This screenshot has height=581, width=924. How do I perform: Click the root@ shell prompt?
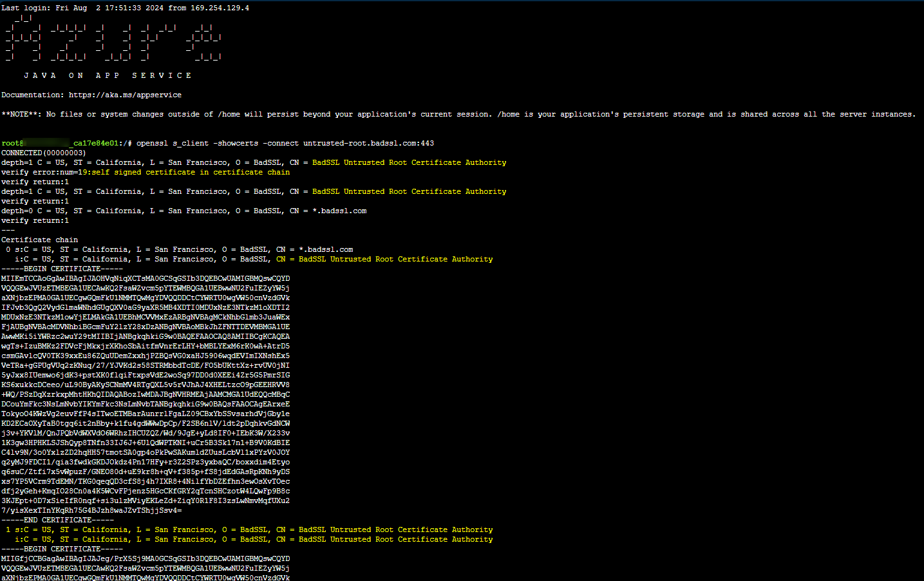66,143
